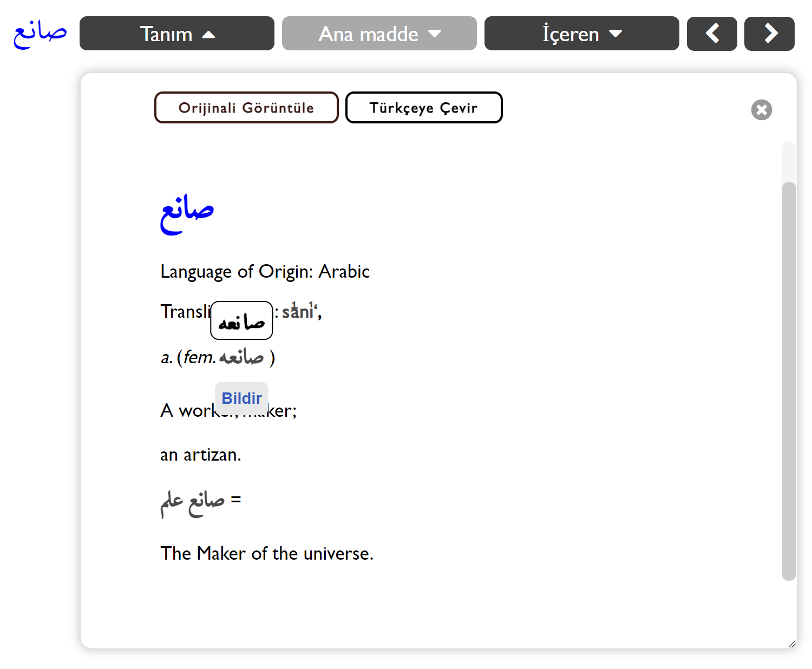
Task: Click the Arabic feminine form after fem.
Action: coord(241,357)
